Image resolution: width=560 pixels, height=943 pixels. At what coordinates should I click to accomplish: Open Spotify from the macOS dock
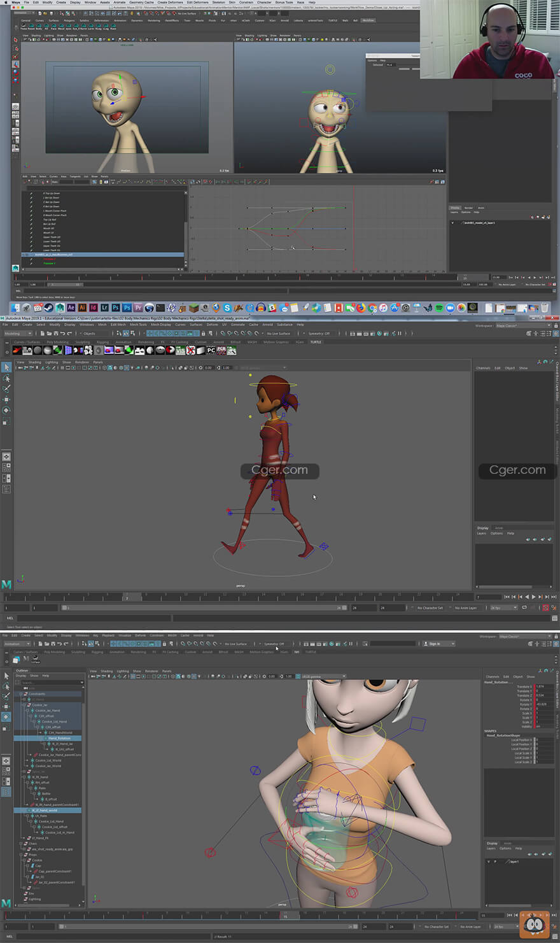click(x=439, y=308)
